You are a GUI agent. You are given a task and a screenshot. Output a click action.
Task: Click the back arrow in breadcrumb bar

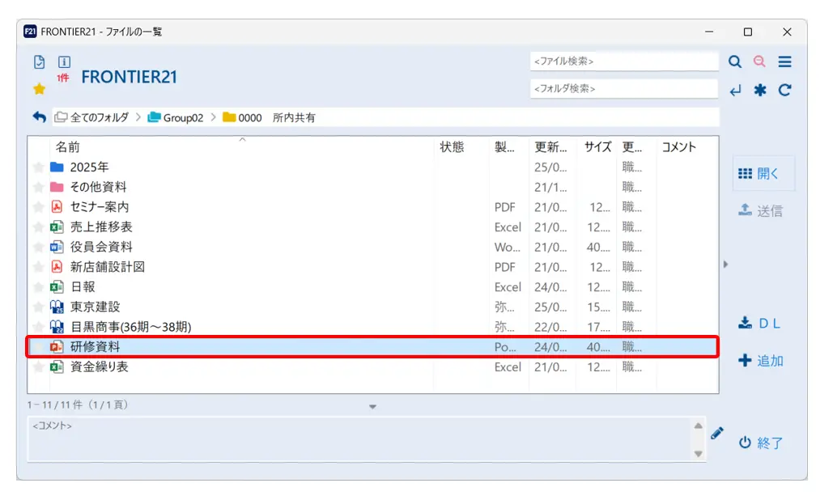tap(39, 117)
